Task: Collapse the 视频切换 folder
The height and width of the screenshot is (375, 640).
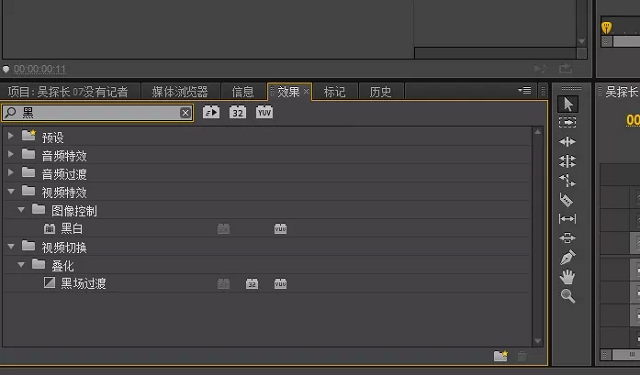Action: (x=11, y=246)
